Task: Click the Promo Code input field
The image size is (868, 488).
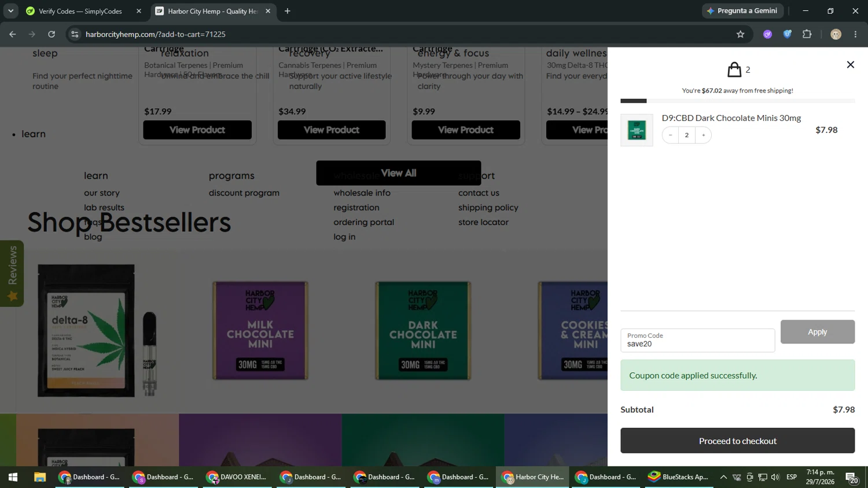Action: (x=697, y=341)
